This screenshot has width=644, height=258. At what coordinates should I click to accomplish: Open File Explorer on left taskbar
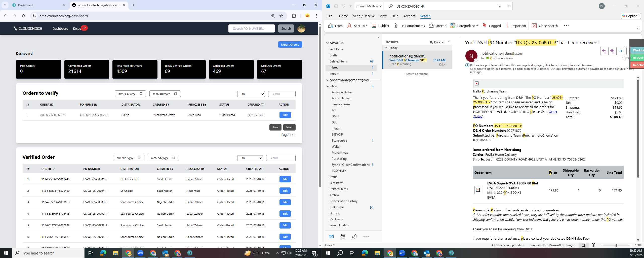115,253
